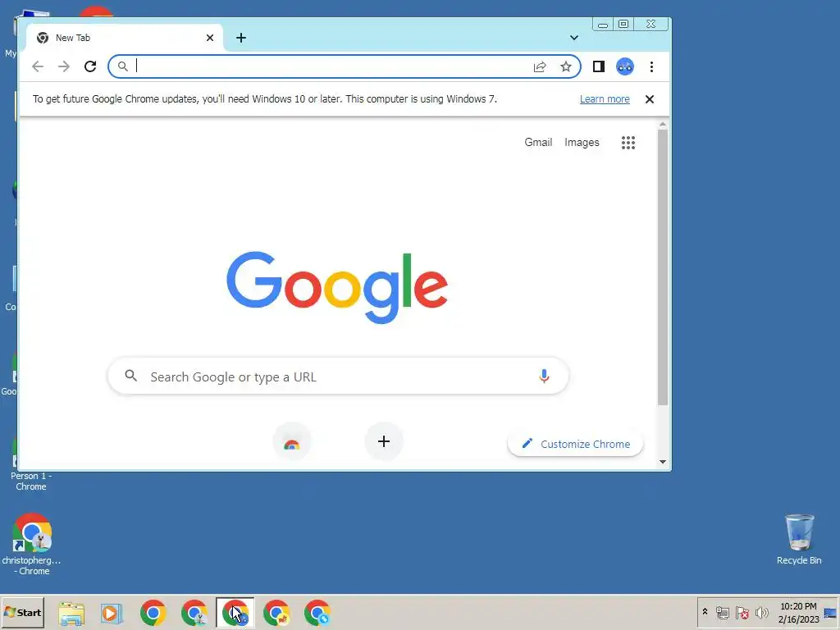Open the first plain Chrome taskbar icon

tap(153, 613)
